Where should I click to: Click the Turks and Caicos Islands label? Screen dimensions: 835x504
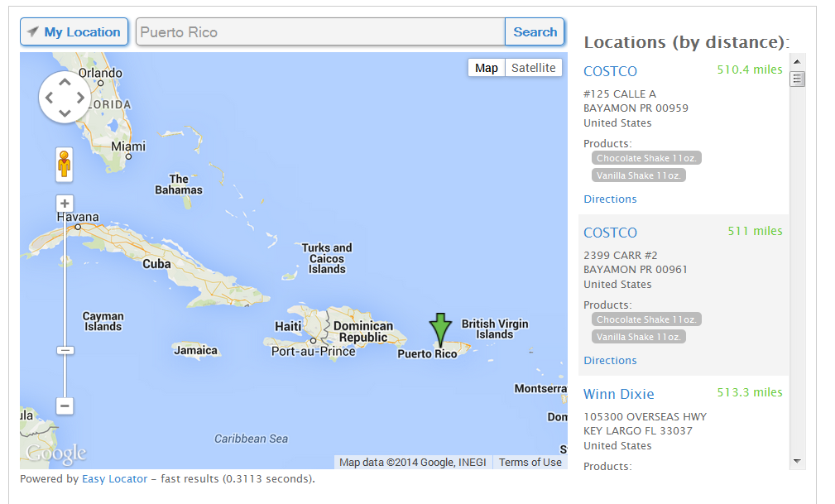[327, 258]
